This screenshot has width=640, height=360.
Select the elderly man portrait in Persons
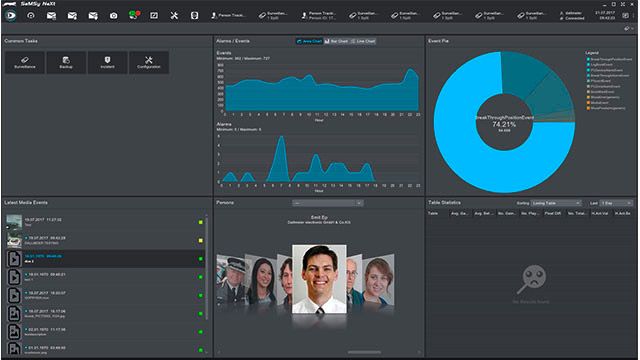pos(354,279)
